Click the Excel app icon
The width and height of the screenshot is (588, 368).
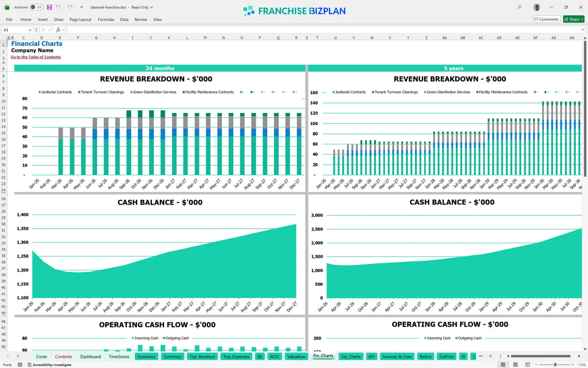tap(7, 7)
